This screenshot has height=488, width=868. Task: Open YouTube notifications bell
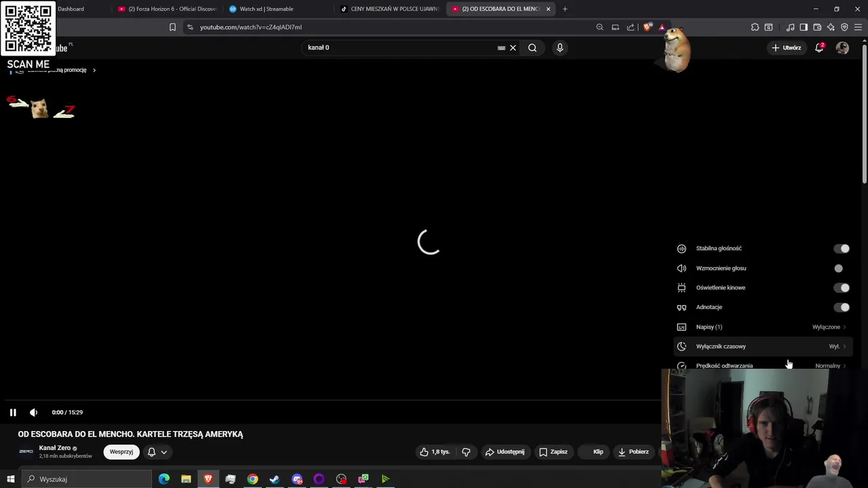click(819, 47)
